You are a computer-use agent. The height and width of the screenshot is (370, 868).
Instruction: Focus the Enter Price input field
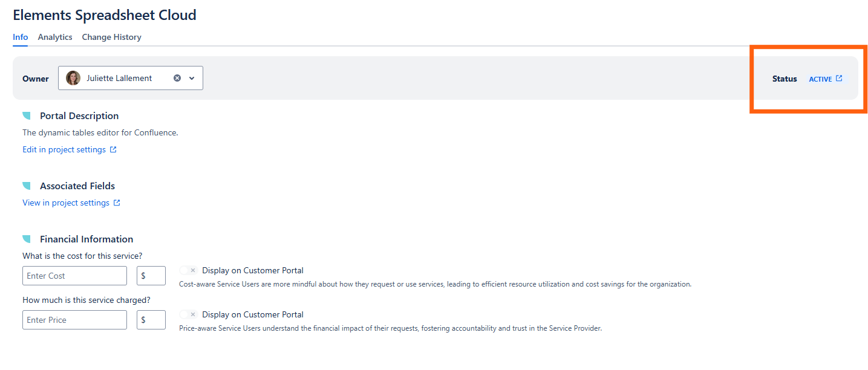point(74,320)
